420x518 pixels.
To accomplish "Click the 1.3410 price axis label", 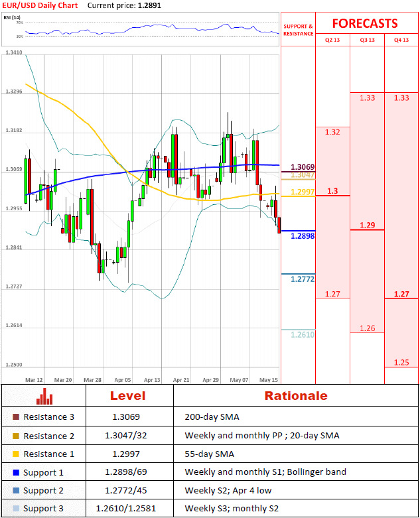I will pyautogui.click(x=14, y=52).
